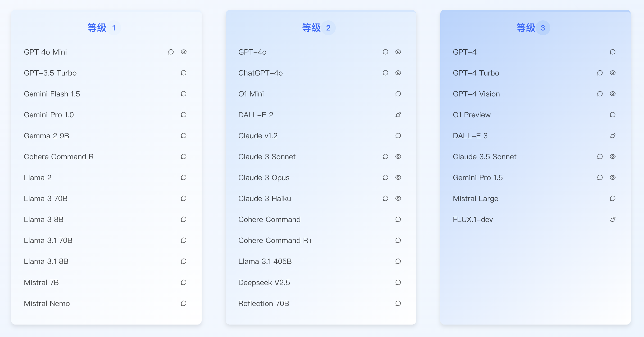This screenshot has height=337, width=644.
Task: Click the vision eye icon for Gemini Pro 1.5
Action: [x=613, y=178]
